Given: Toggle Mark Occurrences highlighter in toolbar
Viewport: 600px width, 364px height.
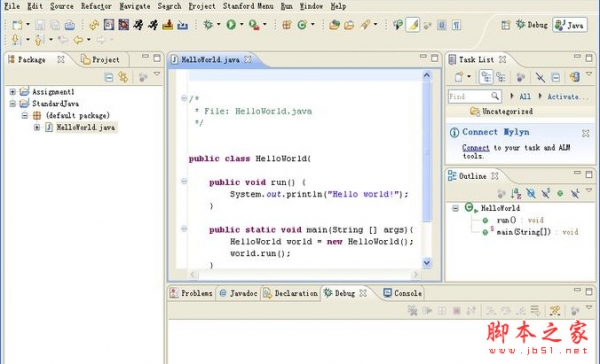Looking at the screenshot, I should (412, 25).
